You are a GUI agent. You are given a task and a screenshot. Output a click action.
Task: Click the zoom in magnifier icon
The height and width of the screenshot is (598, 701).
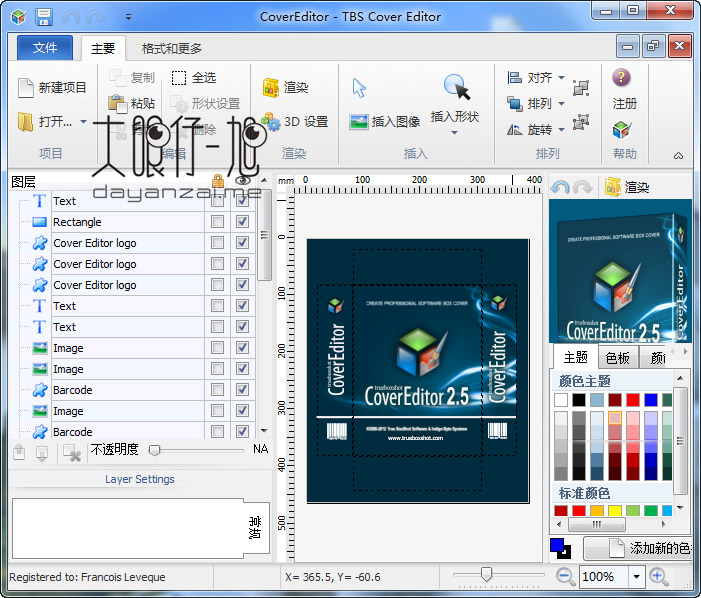point(659,577)
